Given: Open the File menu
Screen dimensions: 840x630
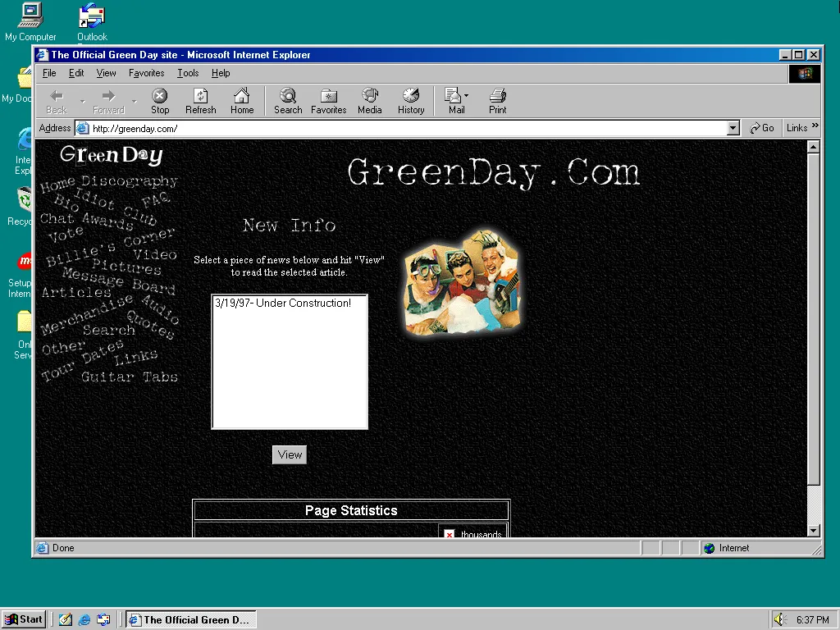Looking at the screenshot, I should (x=48, y=73).
